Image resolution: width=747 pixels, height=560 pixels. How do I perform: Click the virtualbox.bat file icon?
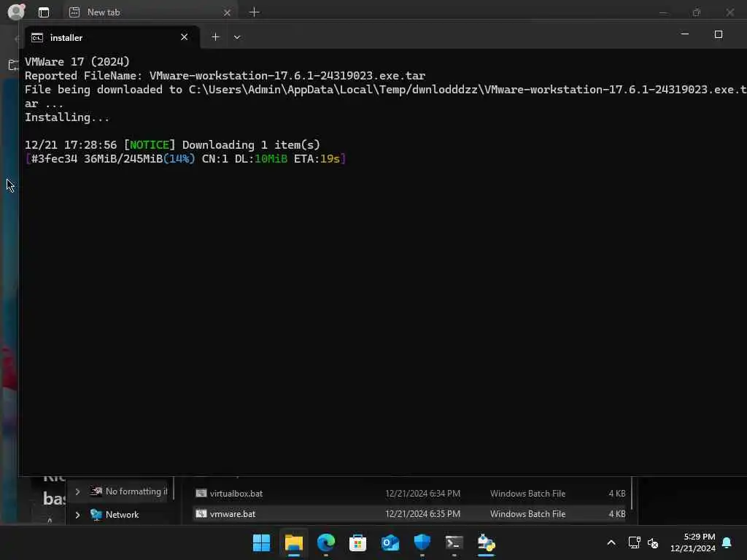pos(201,494)
